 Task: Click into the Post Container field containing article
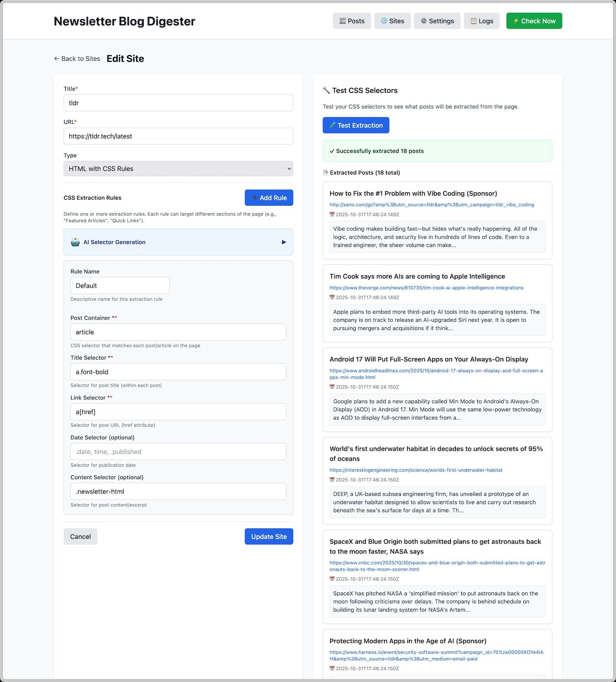[x=178, y=332]
